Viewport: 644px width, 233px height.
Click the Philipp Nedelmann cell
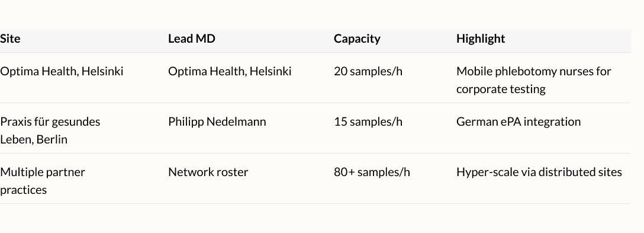click(217, 122)
